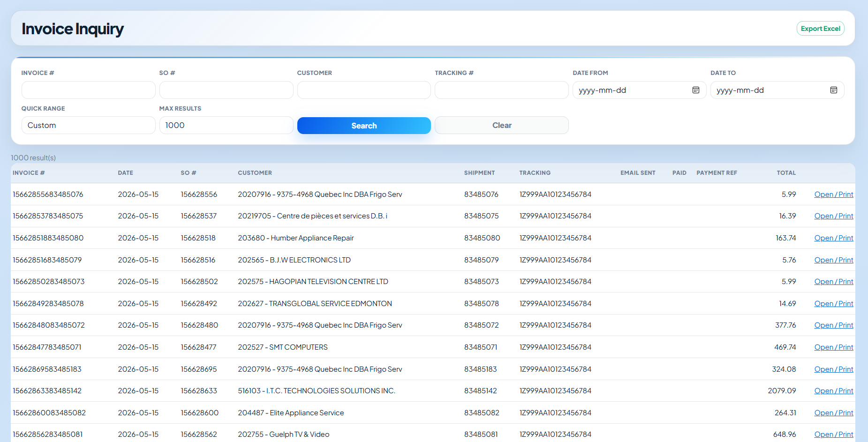The width and height of the screenshot is (868, 442).
Task: Select SO number 156628516
Action: tap(198, 260)
